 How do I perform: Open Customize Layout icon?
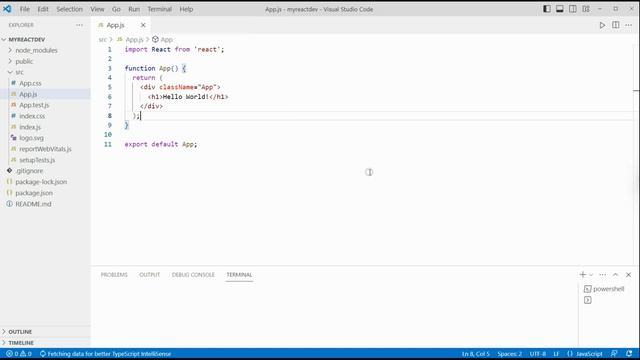coord(586,9)
